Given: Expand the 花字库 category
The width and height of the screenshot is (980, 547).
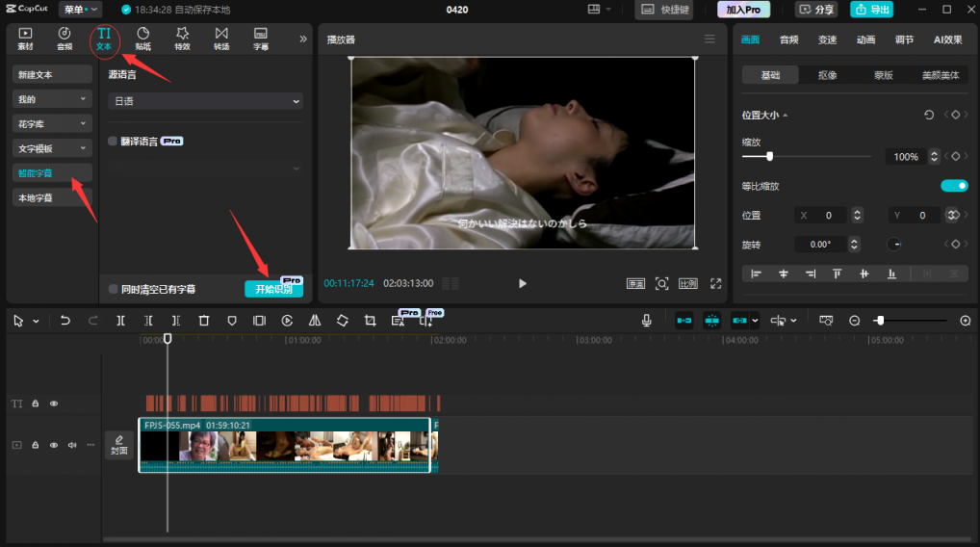Looking at the screenshot, I should click(x=52, y=123).
